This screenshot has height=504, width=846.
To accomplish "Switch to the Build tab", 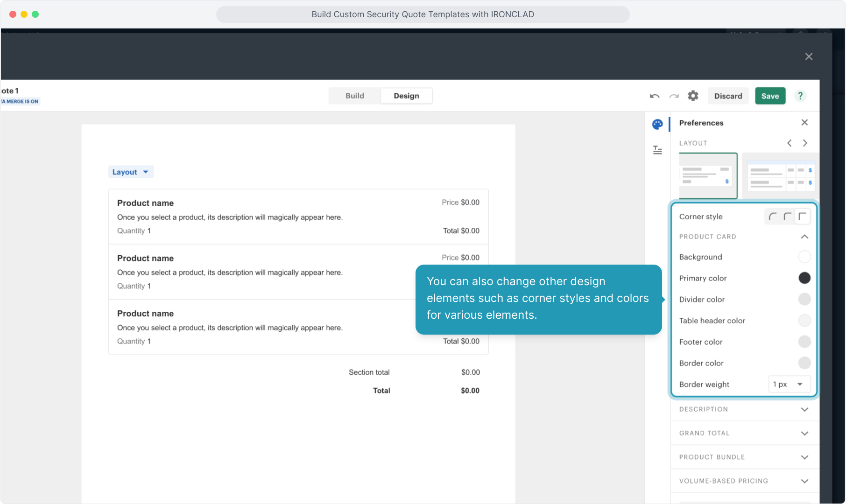I will coord(355,96).
